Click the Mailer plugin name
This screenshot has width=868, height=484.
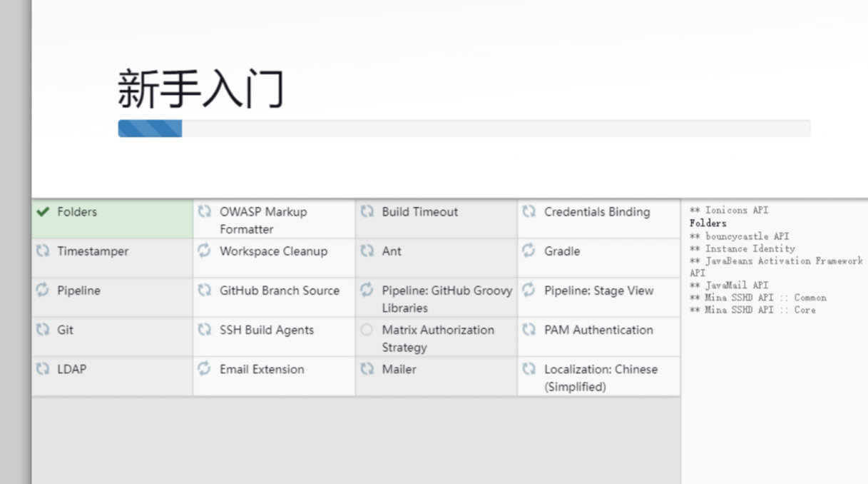399,369
